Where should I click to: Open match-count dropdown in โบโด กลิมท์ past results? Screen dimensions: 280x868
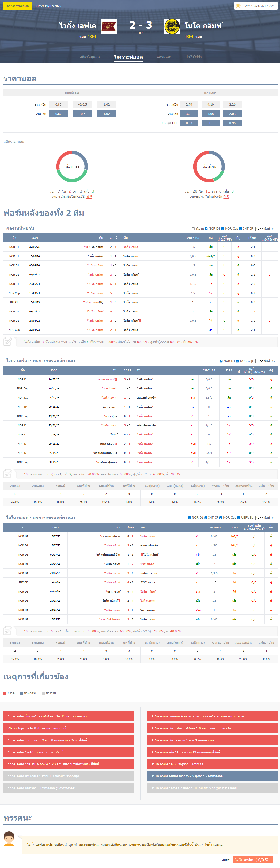coord(259,518)
